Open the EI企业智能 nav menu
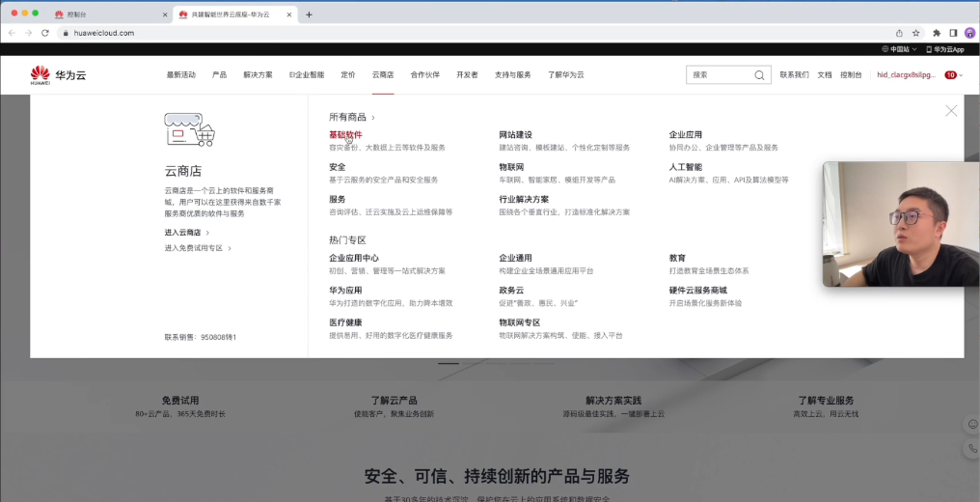The width and height of the screenshot is (980, 502). [307, 75]
